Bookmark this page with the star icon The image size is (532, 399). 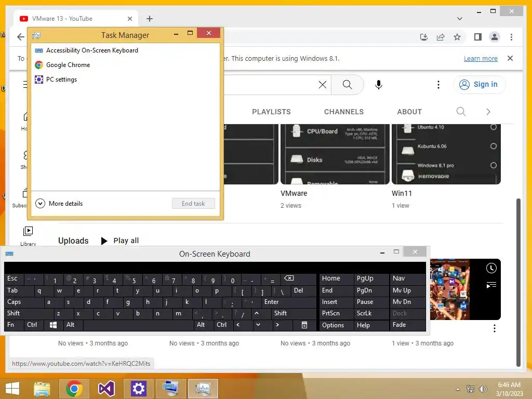click(457, 37)
